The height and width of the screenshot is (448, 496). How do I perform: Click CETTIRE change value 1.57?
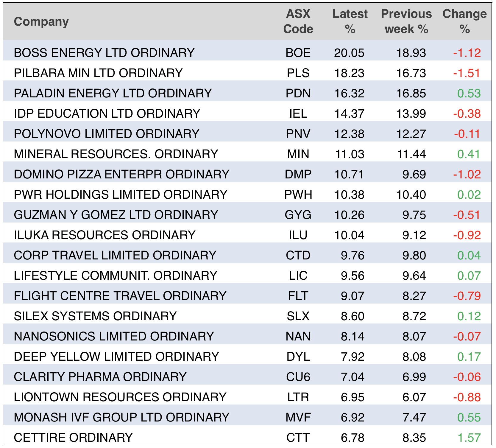(x=469, y=438)
